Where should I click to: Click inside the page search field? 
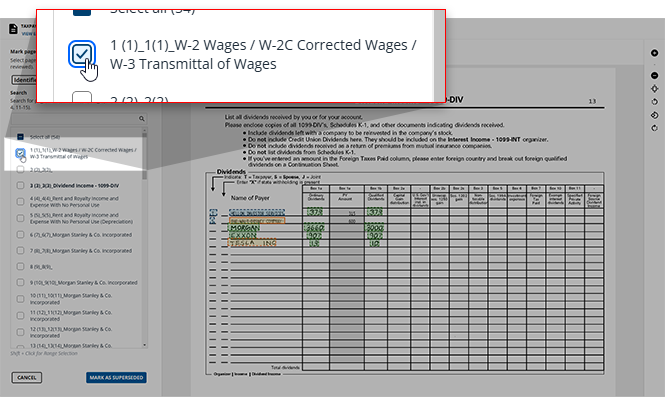pyautogui.click(x=79, y=119)
